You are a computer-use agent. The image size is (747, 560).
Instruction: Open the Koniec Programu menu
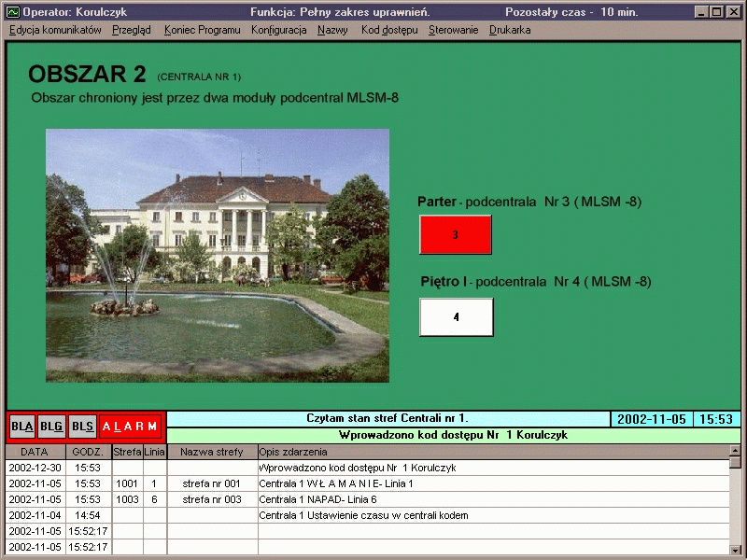point(202,30)
